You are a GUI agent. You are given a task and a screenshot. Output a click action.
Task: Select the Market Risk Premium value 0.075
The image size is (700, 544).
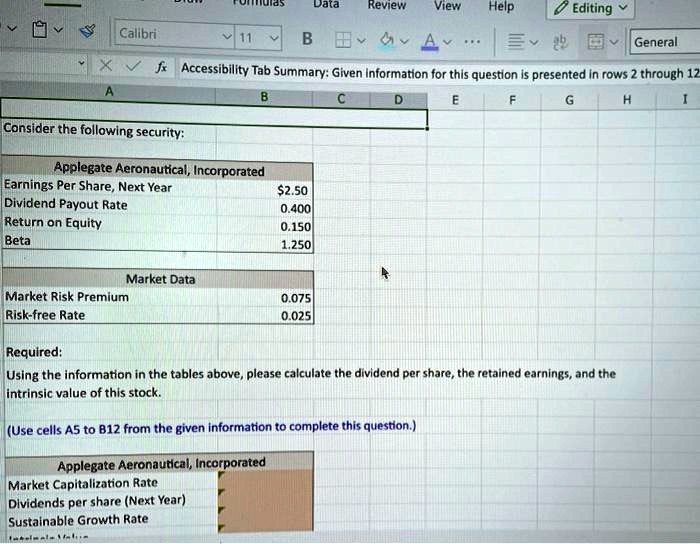point(265,298)
